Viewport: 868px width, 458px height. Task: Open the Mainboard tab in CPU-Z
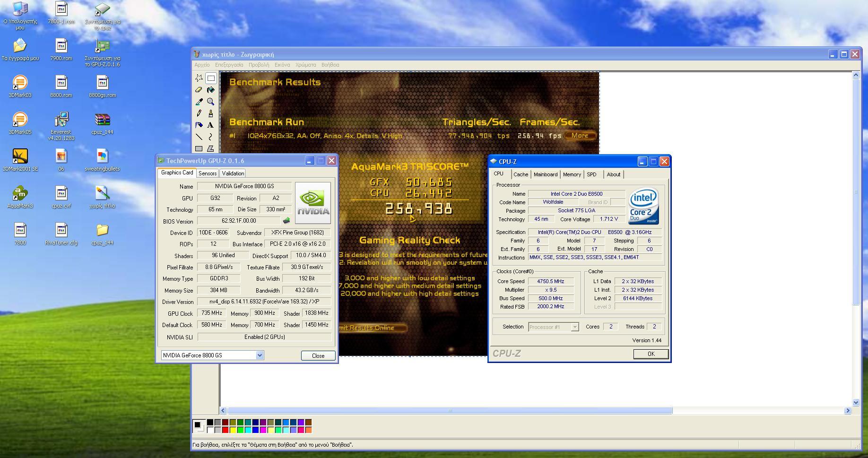click(546, 174)
